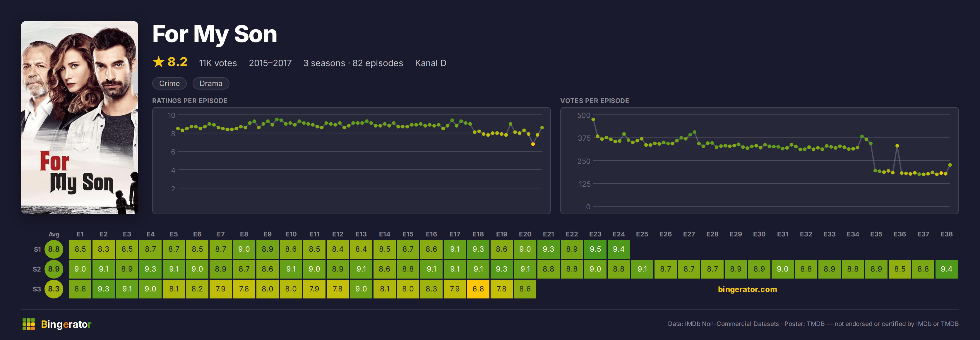The height and width of the screenshot is (340, 980).
Task: Click the S3 average 8.3 circle
Action: (x=54, y=289)
